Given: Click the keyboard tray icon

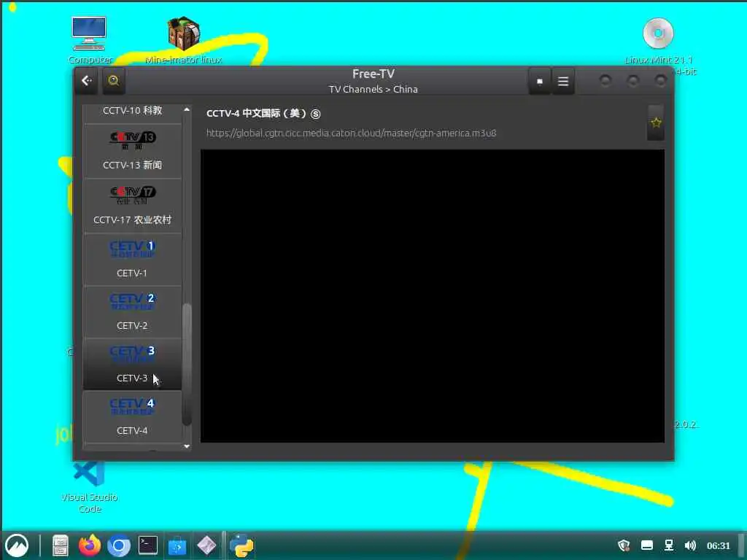Looking at the screenshot, I should [646, 545].
